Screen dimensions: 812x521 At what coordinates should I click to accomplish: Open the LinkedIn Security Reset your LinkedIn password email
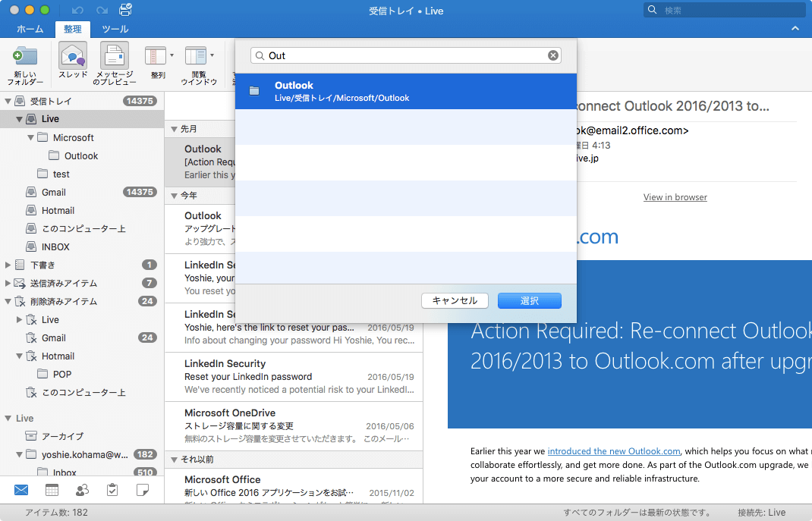click(294, 377)
